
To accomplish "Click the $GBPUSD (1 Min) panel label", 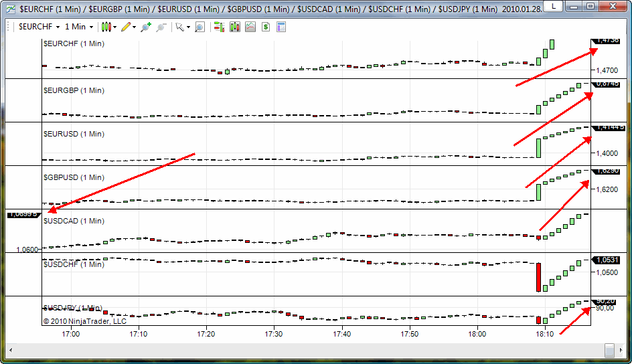I will pyautogui.click(x=74, y=177).
